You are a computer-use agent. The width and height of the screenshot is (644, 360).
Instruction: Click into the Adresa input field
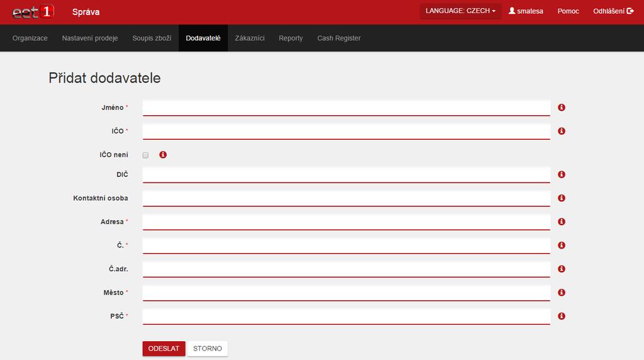point(347,222)
